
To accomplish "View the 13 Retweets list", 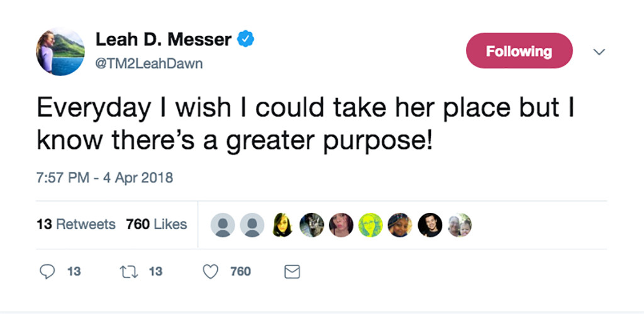I will pos(76,224).
